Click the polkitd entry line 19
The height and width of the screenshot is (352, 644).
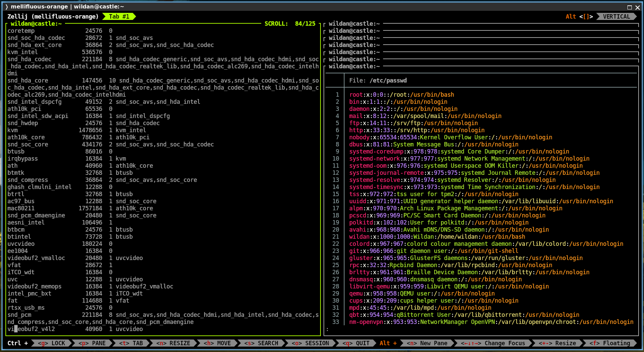439,222
